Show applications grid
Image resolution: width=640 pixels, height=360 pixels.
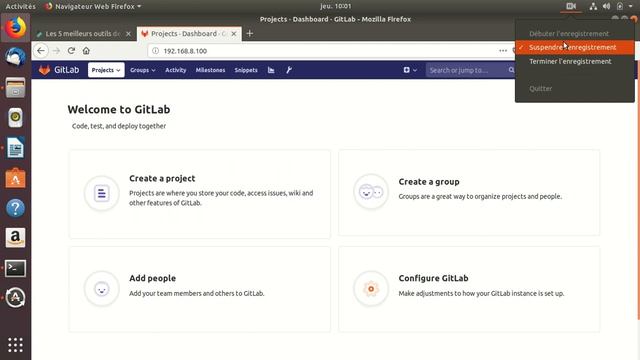tap(16, 345)
